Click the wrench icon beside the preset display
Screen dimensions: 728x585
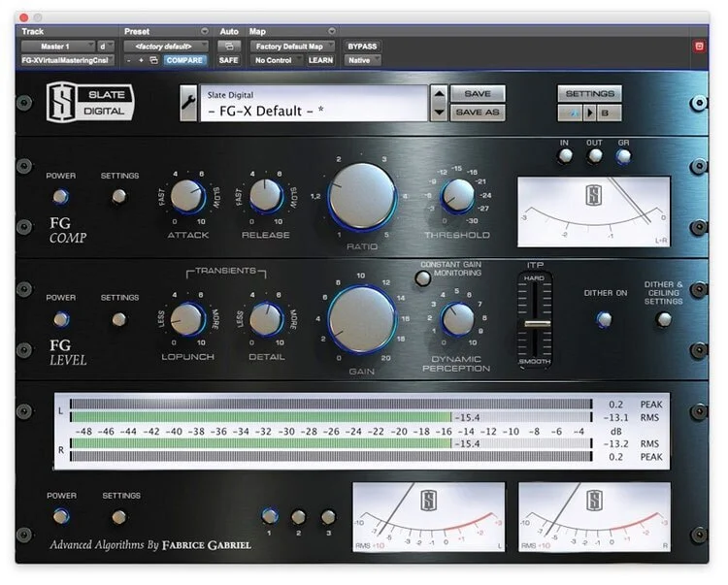(188, 103)
